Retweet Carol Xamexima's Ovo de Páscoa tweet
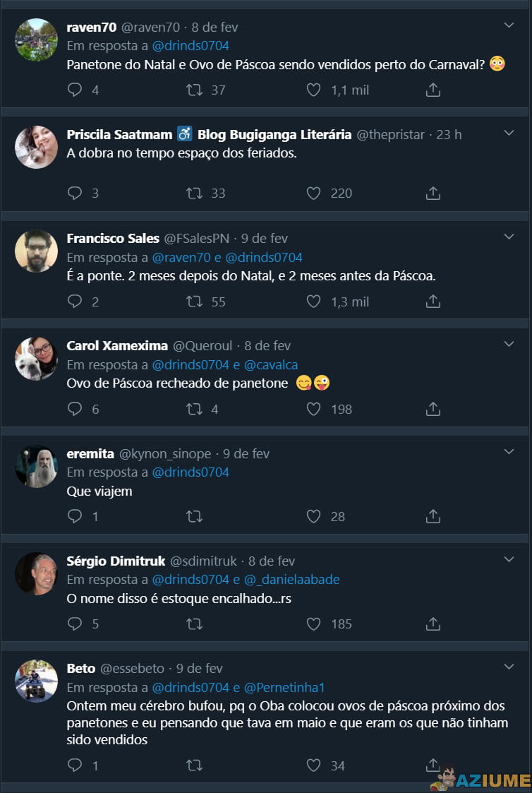The width and height of the screenshot is (532, 793). (194, 409)
